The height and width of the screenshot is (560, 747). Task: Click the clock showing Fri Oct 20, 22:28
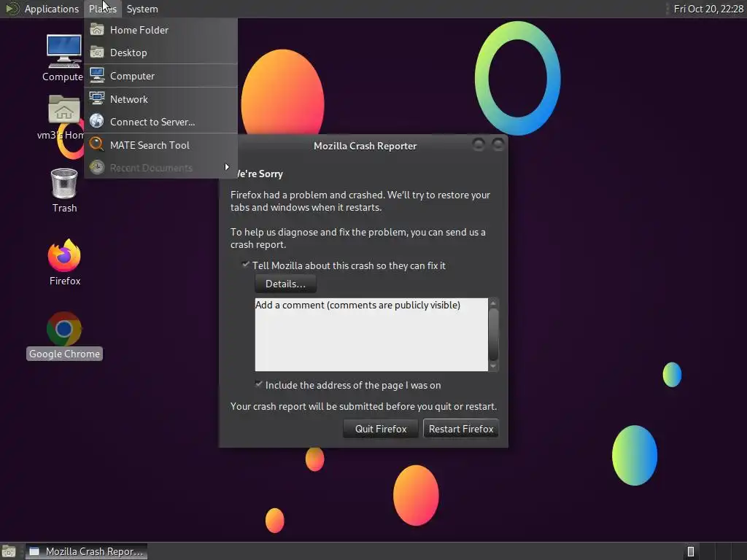[x=708, y=9]
